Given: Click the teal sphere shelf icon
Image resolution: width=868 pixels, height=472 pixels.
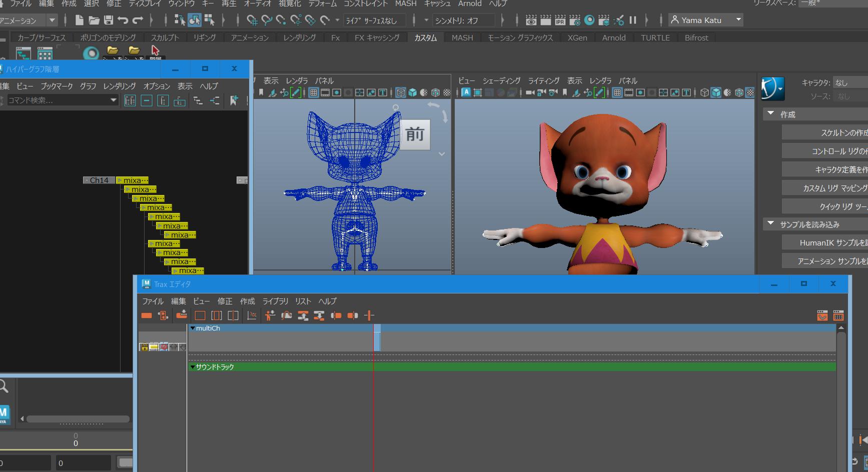Looking at the screenshot, I should coord(91,53).
